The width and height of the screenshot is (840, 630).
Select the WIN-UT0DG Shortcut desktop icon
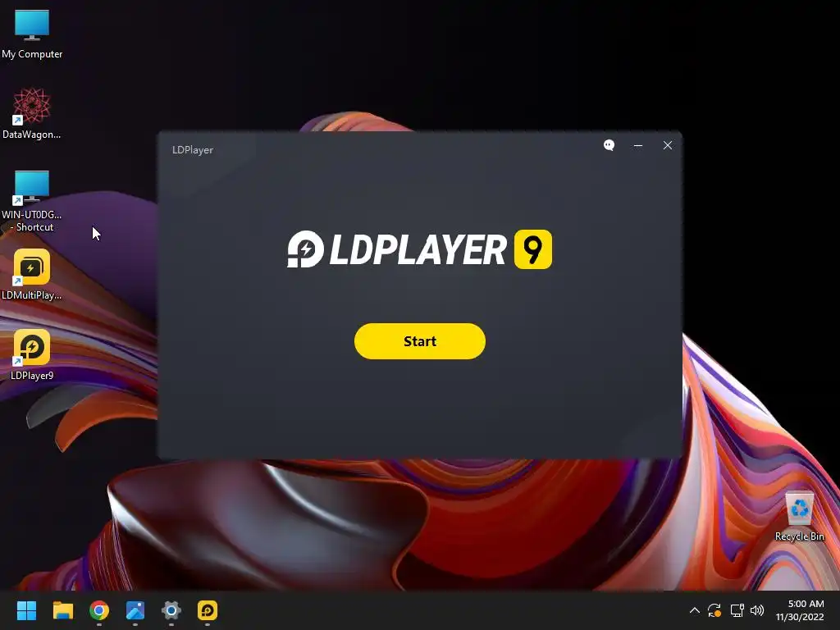pos(32,201)
